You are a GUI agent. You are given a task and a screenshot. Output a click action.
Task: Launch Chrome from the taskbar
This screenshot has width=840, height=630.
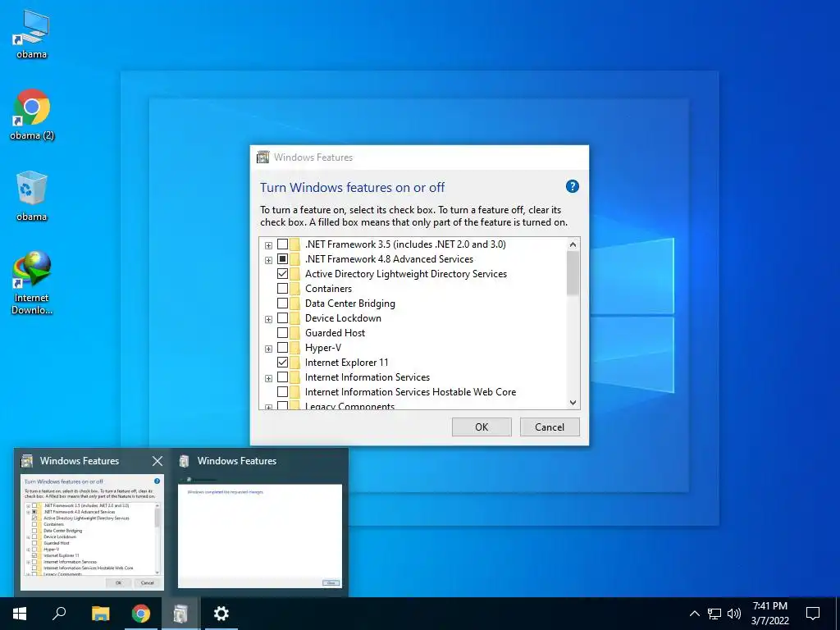point(141,614)
